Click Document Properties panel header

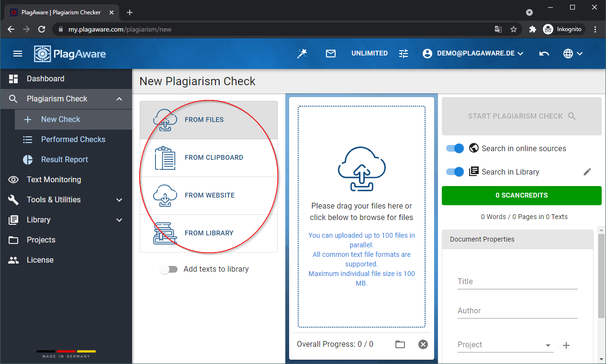click(x=517, y=239)
